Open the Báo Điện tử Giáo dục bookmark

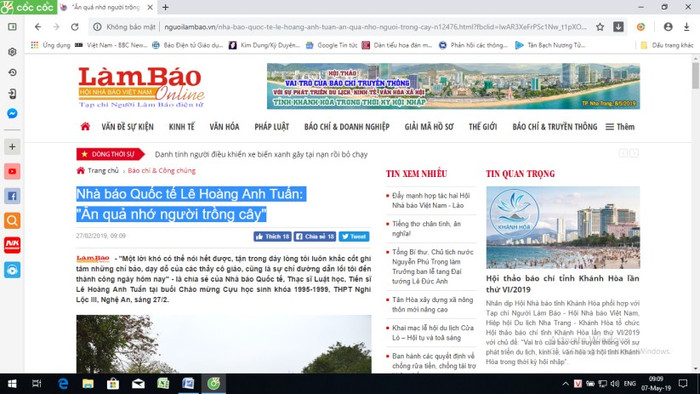tap(188, 45)
